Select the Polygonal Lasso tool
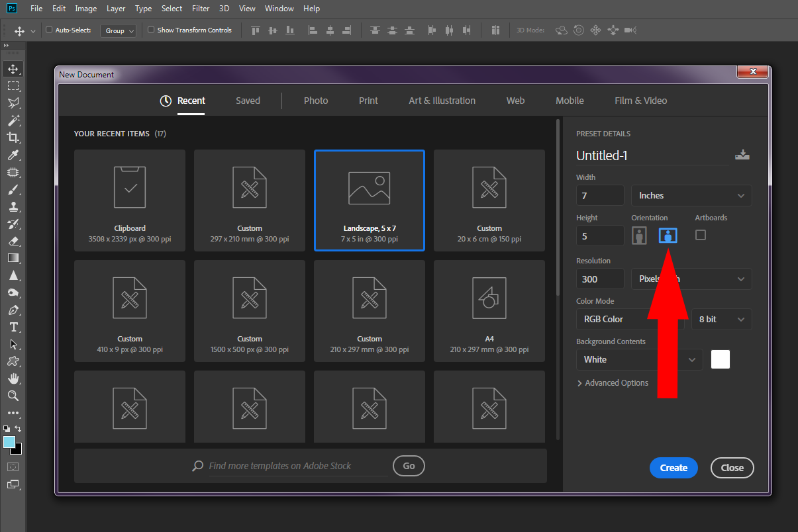 tap(13, 103)
